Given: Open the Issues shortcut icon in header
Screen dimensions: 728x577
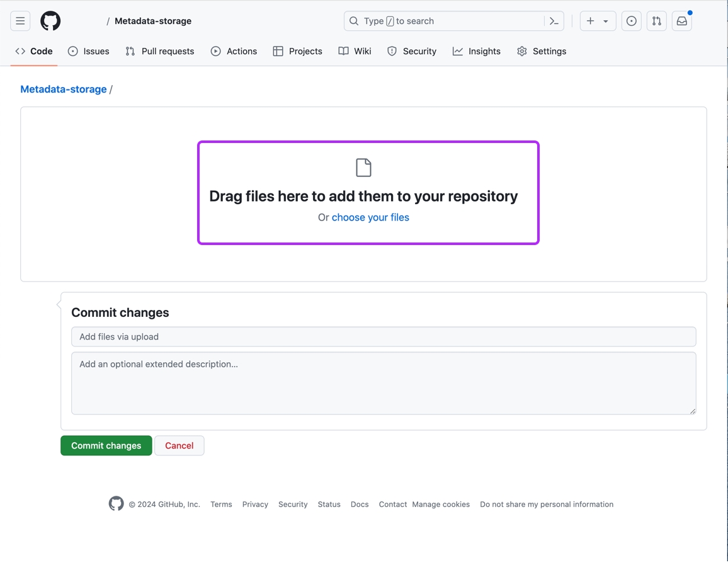Looking at the screenshot, I should (x=631, y=21).
